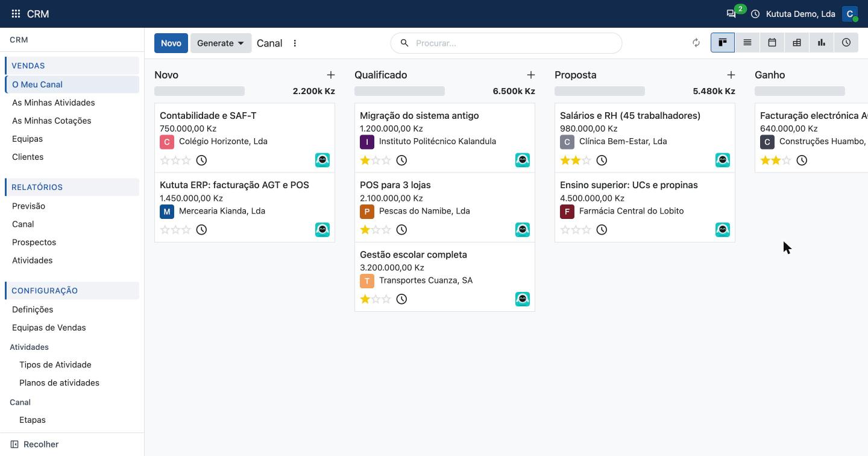Switch to graph view
Viewport: 868px width, 456px height.
tap(822, 43)
